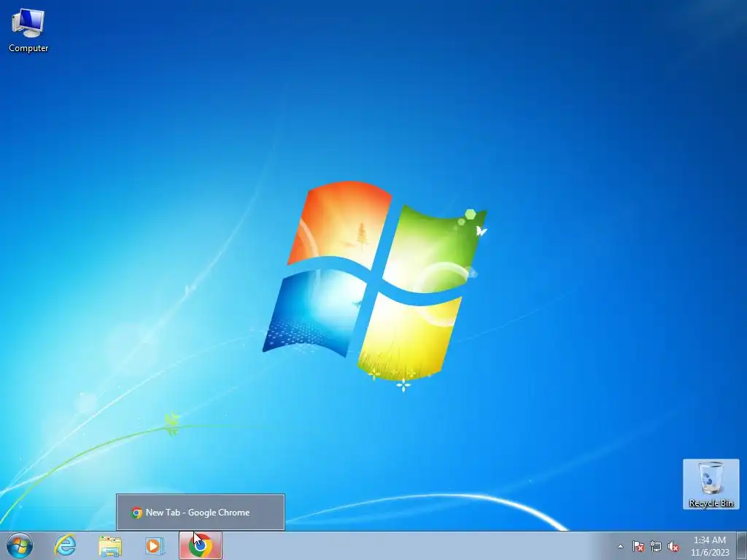Click the muted speaker volume icon
This screenshot has height=560, width=747.
[x=673, y=546]
